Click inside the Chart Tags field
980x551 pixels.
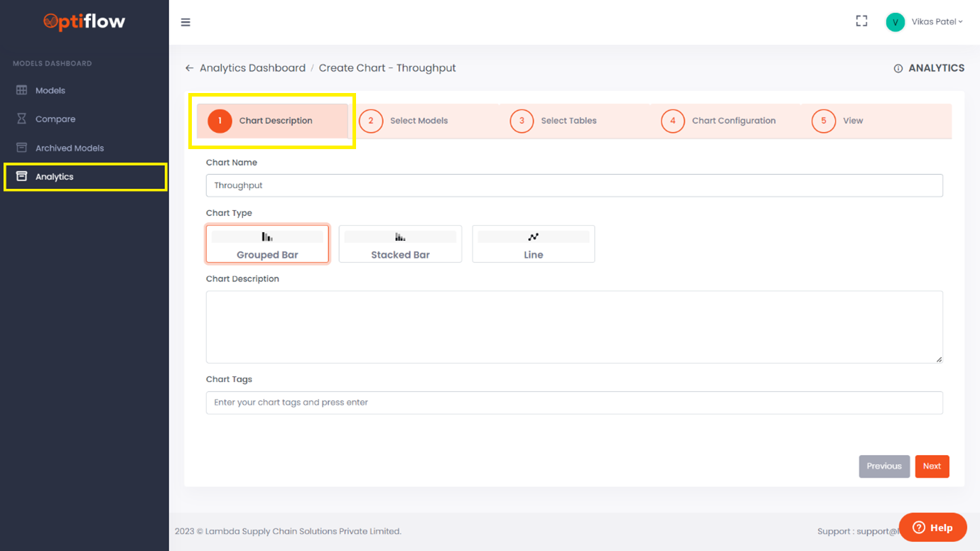tap(574, 403)
